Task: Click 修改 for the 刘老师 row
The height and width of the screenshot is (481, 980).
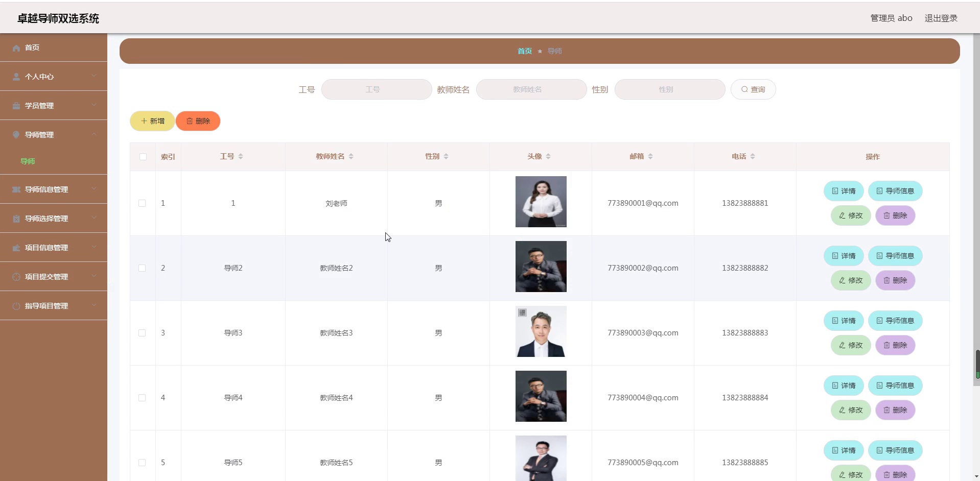Action: click(x=851, y=215)
